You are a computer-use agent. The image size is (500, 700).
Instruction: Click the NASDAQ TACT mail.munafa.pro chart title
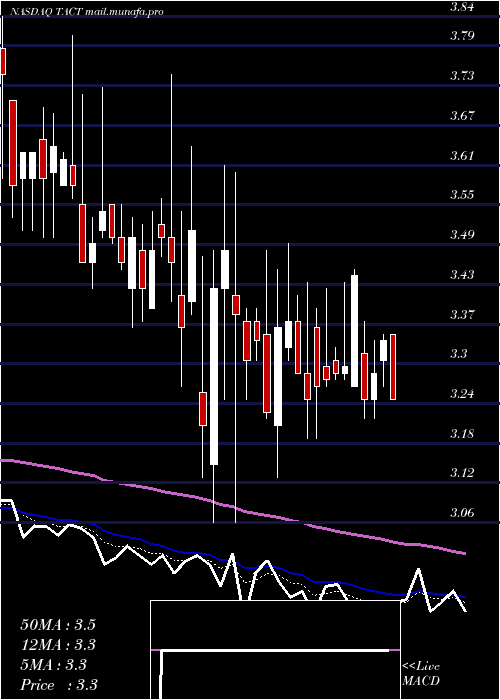86,12
